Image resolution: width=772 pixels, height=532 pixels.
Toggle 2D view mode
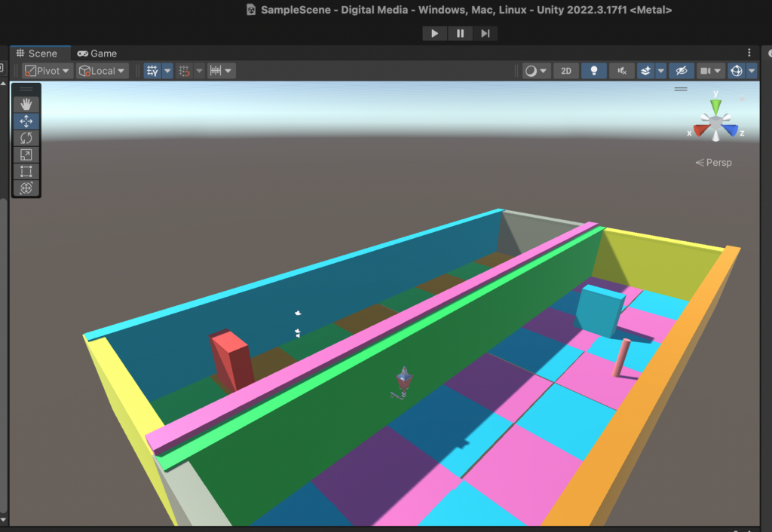click(x=565, y=71)
